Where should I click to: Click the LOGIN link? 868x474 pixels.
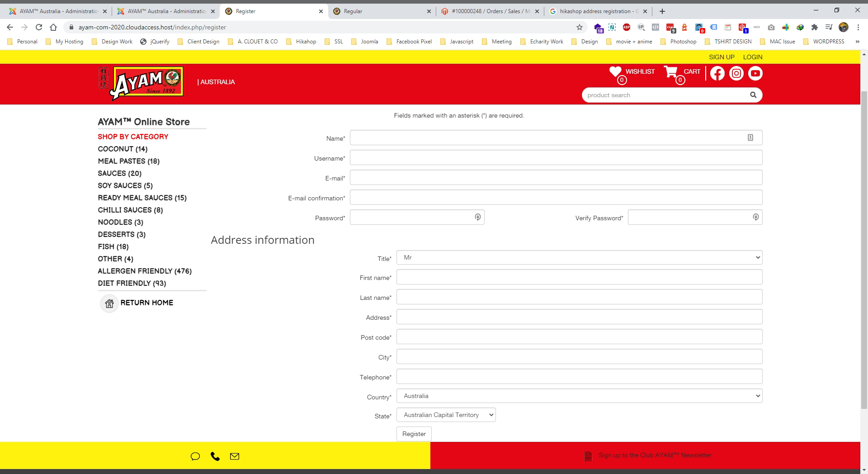pyautogui.click(x=753, y=57)
